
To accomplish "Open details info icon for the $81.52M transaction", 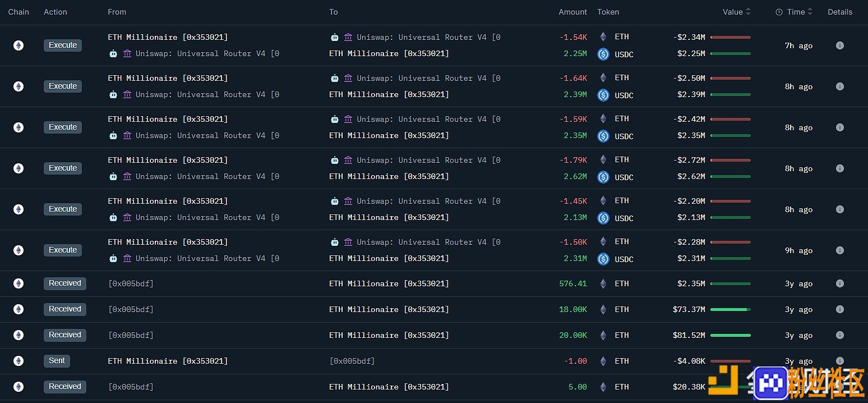I will pos(839,335).
